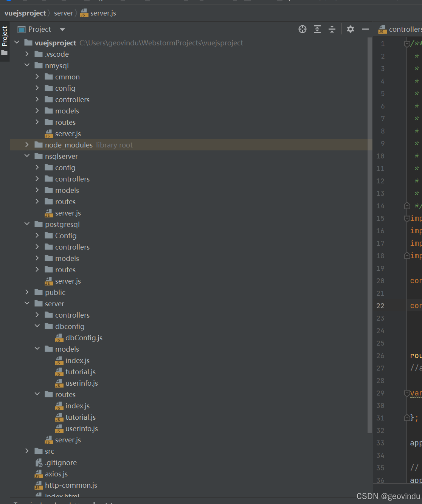
Task: Select the http-common.js file
Action: 71,485
